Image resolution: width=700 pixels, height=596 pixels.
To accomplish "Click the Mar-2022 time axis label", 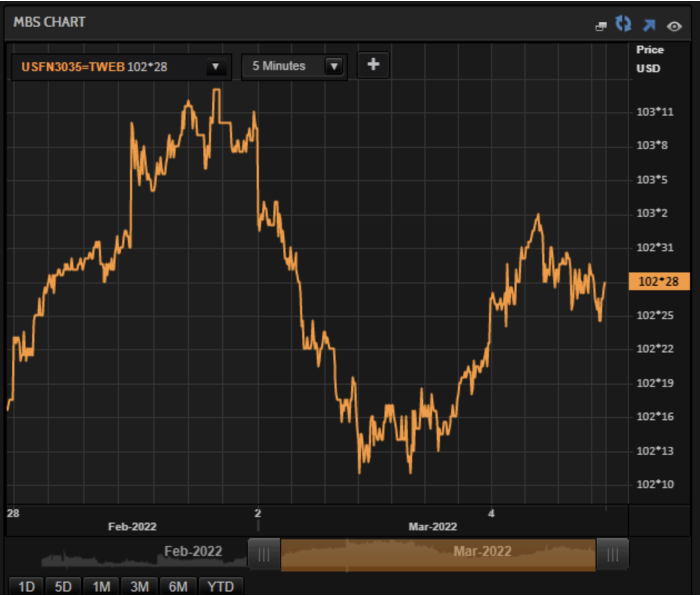I will (433, 527).
